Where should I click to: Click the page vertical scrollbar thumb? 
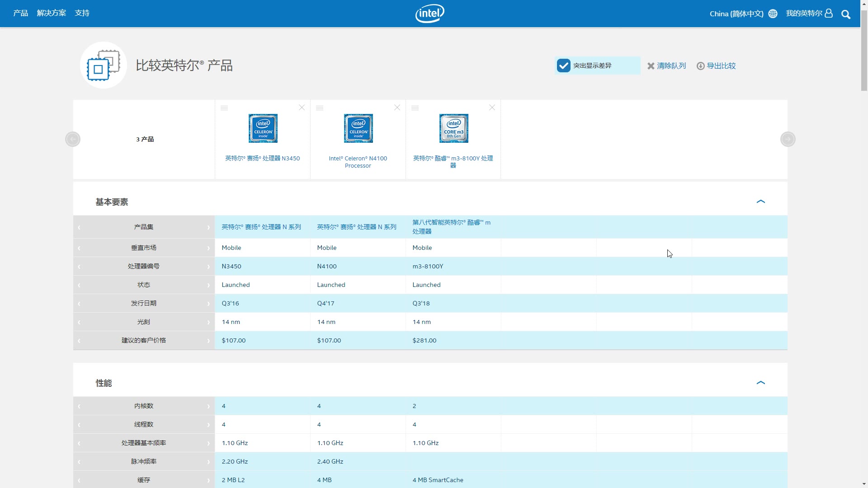coord(864,50)
